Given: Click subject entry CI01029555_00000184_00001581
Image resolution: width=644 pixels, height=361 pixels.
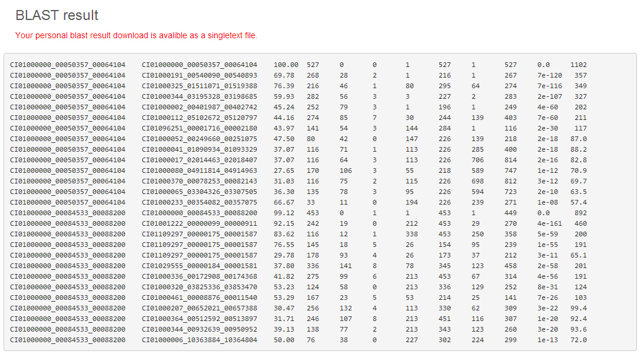Looking at the screenshot, I should [x=200, y=266].
